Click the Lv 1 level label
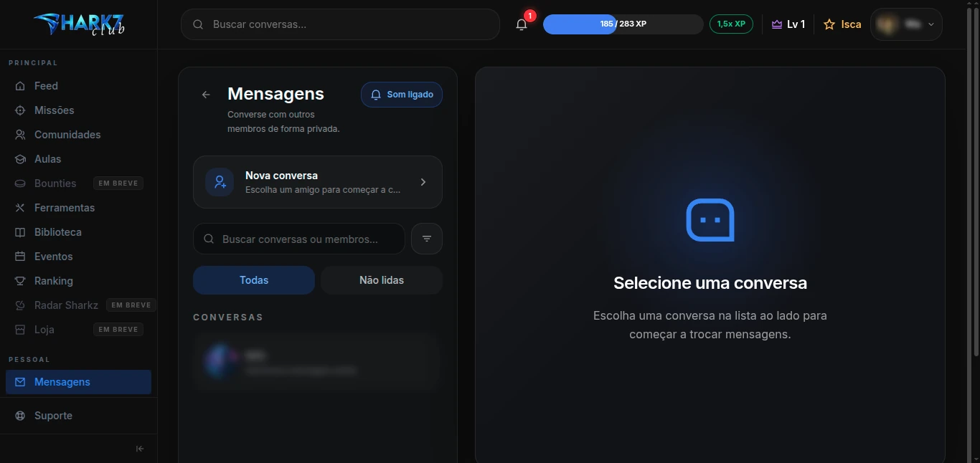Image resolution: width=980 pixels, height=463 pixels. (796, 24)
